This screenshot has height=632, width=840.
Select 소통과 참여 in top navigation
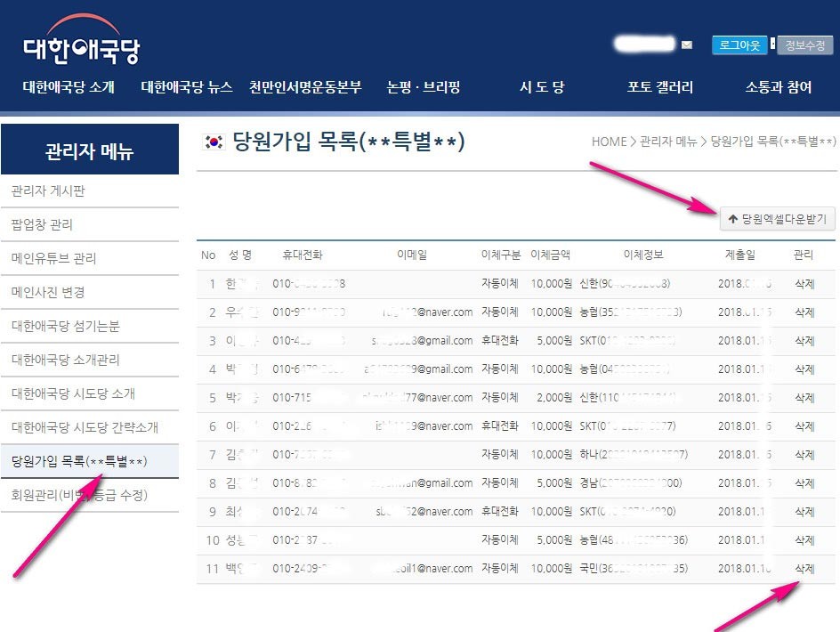[x=778, y=87]
